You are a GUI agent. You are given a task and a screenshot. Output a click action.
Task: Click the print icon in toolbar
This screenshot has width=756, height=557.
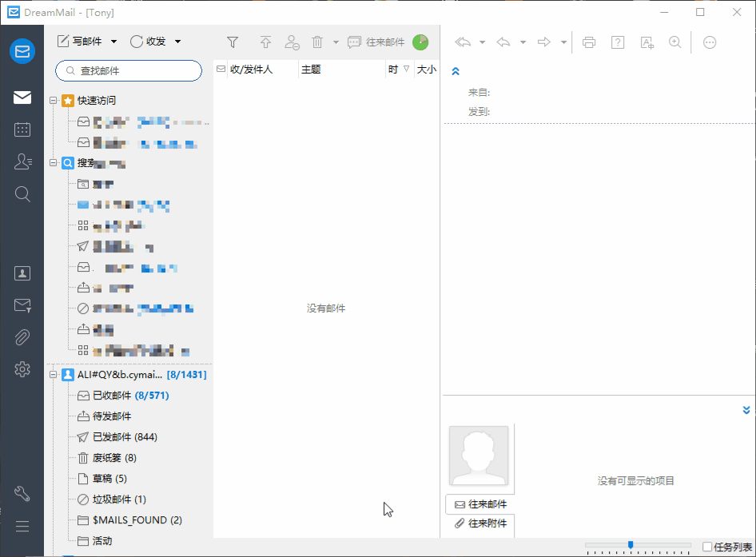coord(589,42)
